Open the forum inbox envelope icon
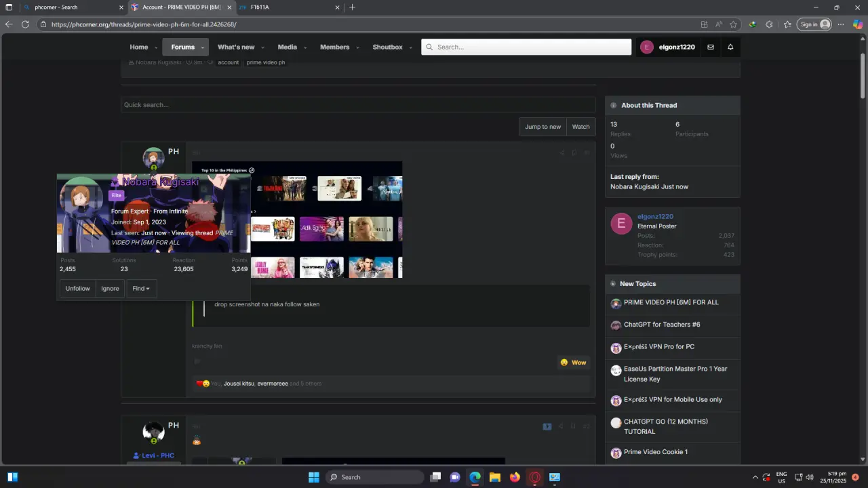Image resolution: width=868 pixels, height=488 pixels. click(711, 47)
